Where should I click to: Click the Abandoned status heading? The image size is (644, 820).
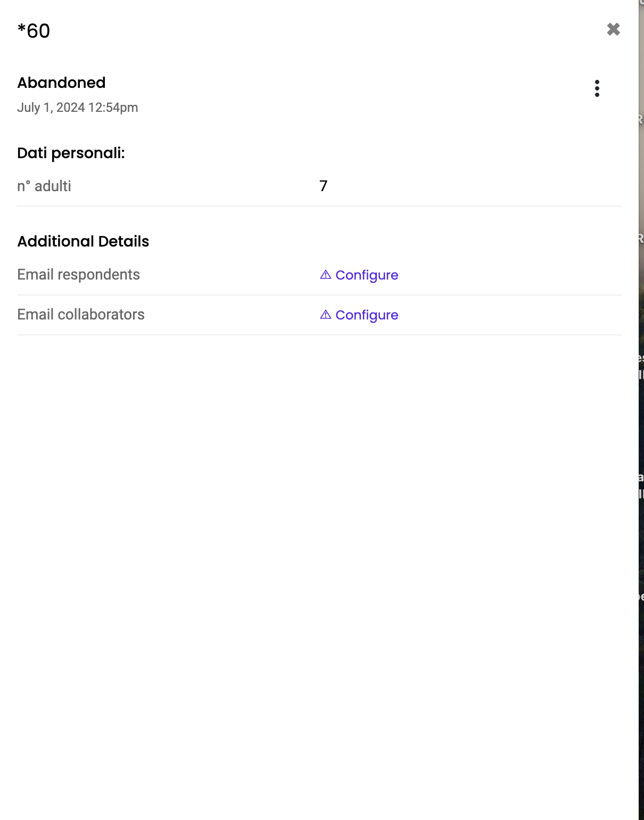coord(61,83)
